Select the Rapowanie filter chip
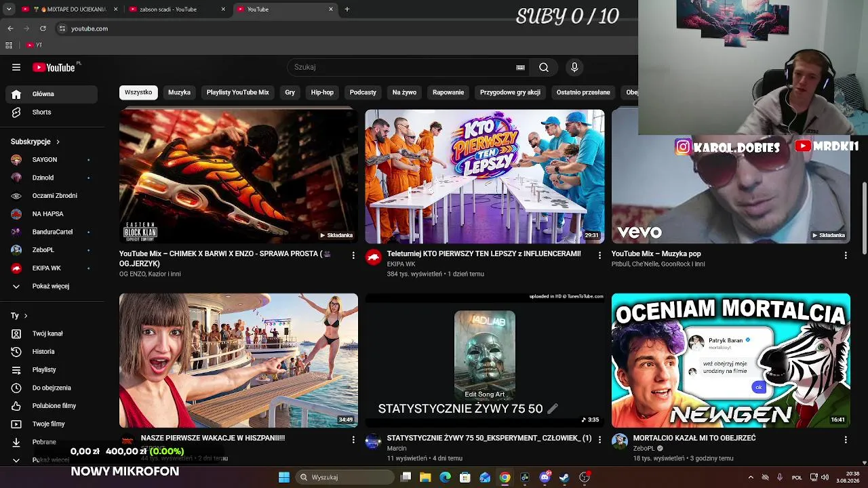Viewport: 868px width, 488px height. [x=448, y=92]
